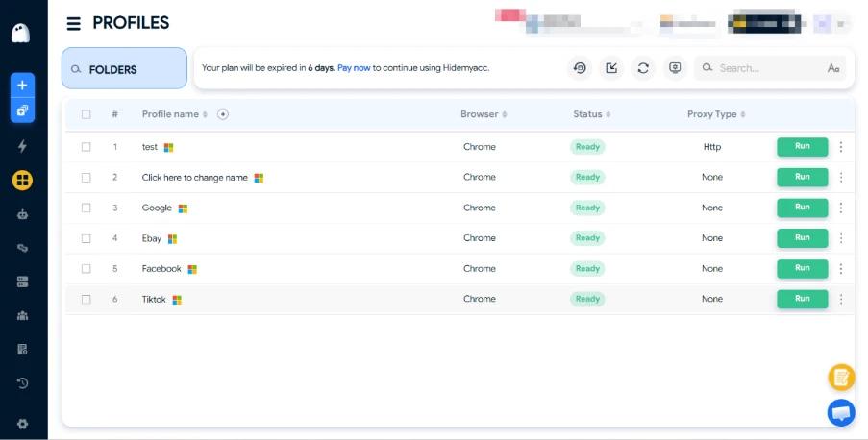This screenshot has width=868, height=440.
Task: Run the Ebay profile
Action: tap(802, 238)
